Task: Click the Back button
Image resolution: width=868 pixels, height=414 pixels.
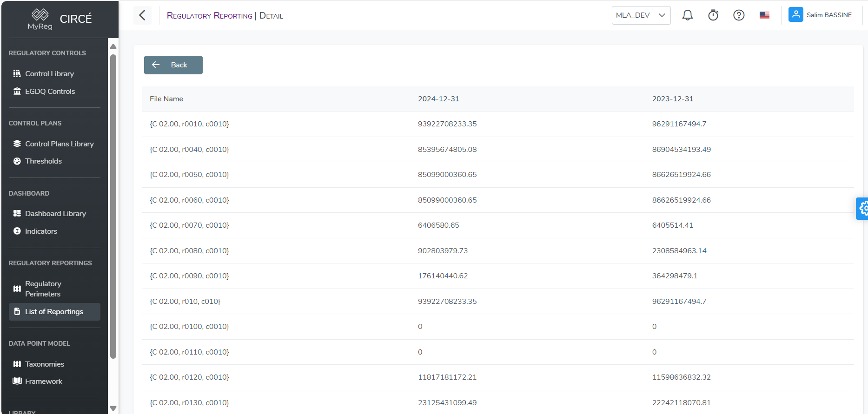Action: [173, 65]
